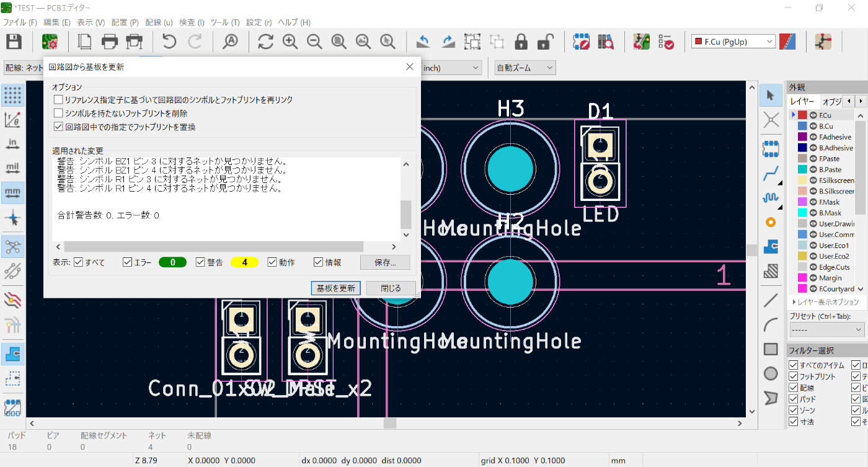Screen dimensions: 868x467
Task: Select the Add Vias tool icon
Action: pos(771,222)
